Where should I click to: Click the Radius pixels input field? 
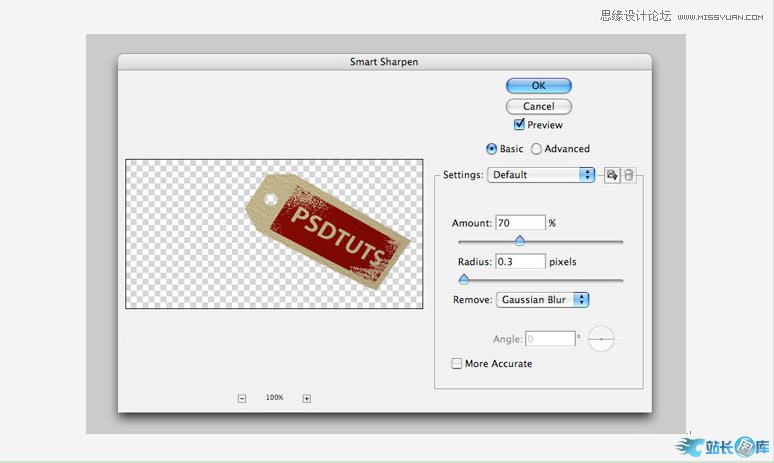pos(519,262)
